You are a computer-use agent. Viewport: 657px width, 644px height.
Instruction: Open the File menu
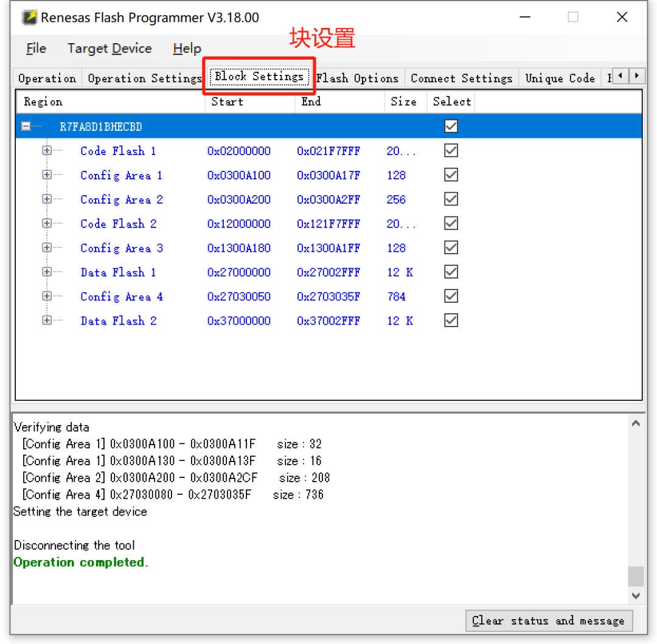pos(36,49)
